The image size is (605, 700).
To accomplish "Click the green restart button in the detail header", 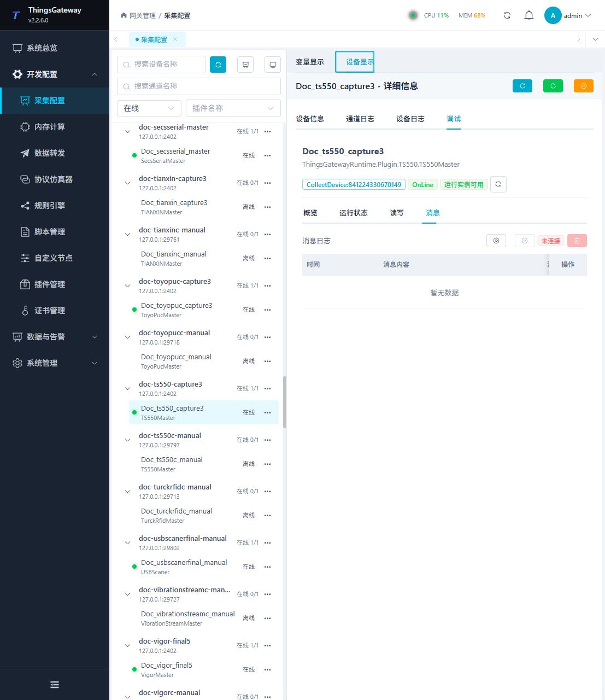I will coord(553,86).
